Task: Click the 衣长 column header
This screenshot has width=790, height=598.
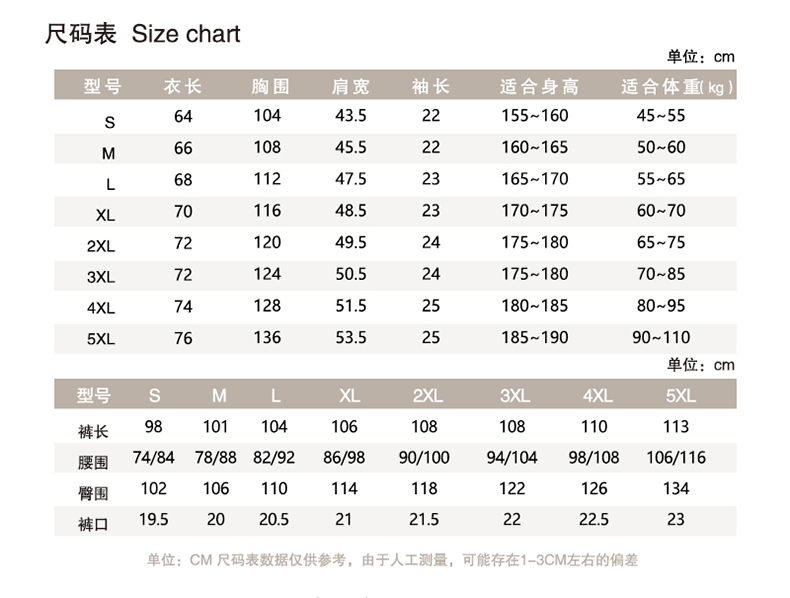Action: 183,87
